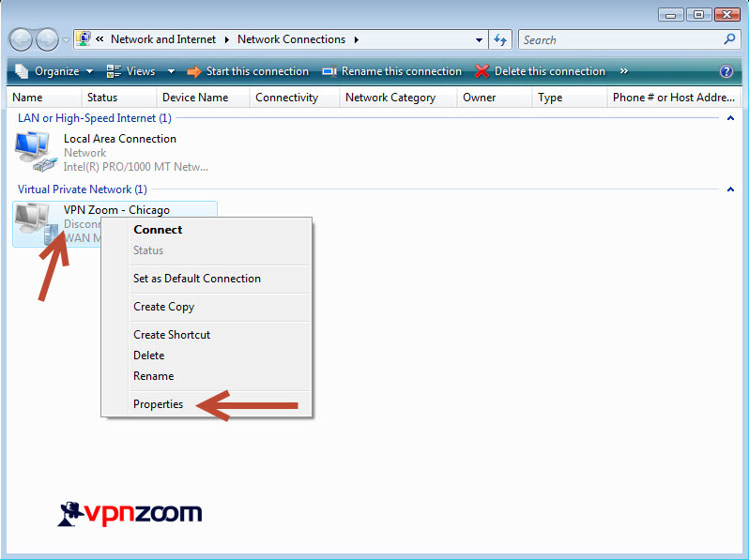Sort by Phone # or Host Address column

674,98
